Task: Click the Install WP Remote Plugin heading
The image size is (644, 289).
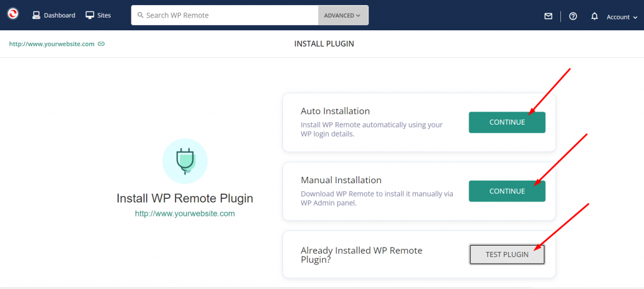Action: pos(185,198)
